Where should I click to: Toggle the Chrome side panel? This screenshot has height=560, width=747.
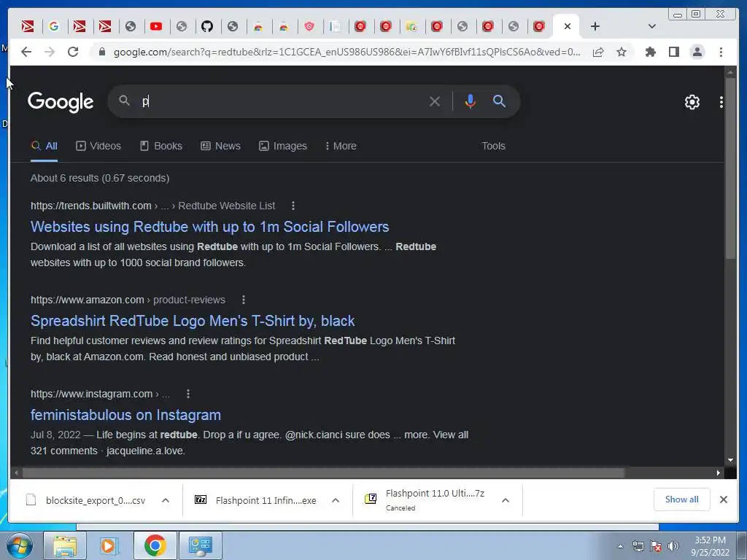click(673, 52)
